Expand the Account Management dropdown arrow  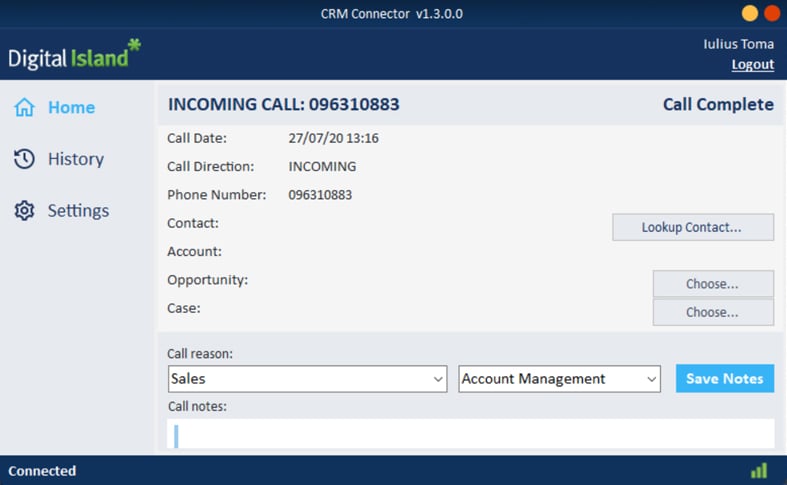pos(651,379)
